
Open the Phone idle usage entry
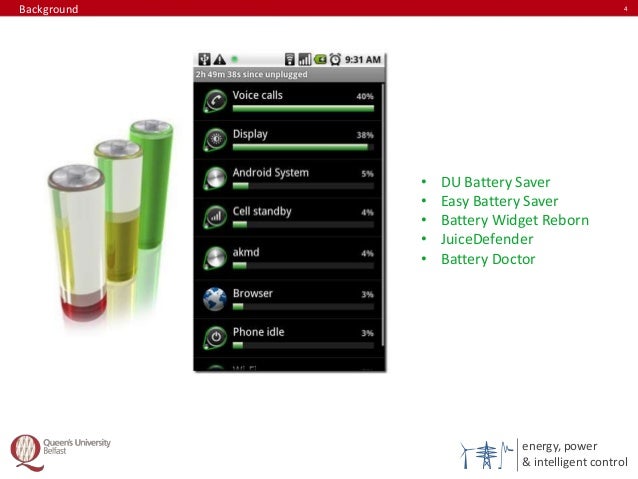[x=288, y=338]
